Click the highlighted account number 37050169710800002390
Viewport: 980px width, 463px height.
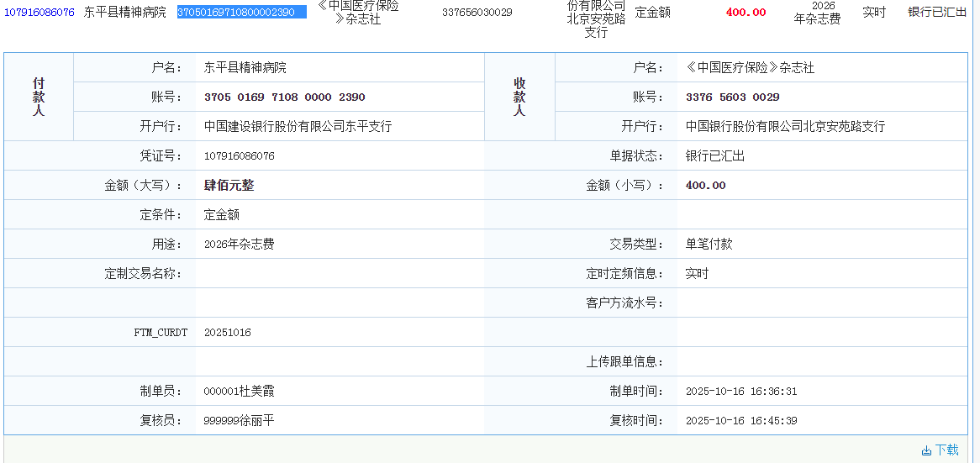[x=241, y=13]
